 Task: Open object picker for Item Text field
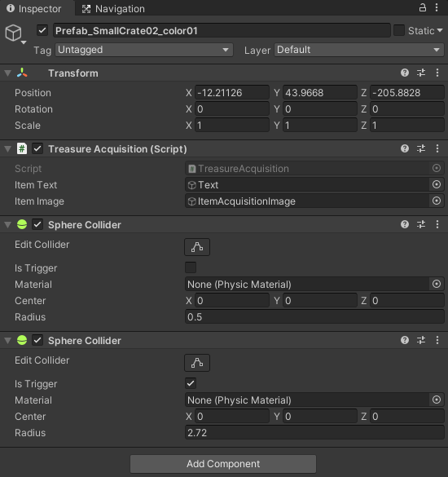click(437, 184)
